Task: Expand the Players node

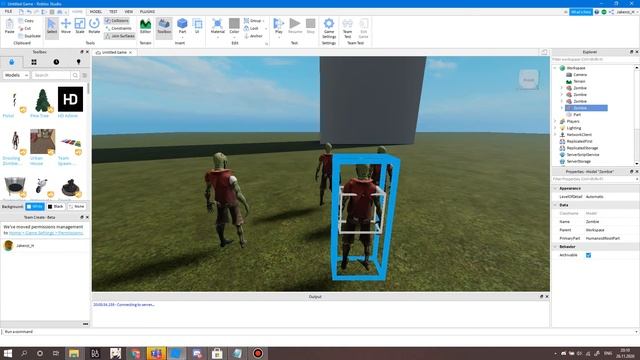Action: [555, 121]
